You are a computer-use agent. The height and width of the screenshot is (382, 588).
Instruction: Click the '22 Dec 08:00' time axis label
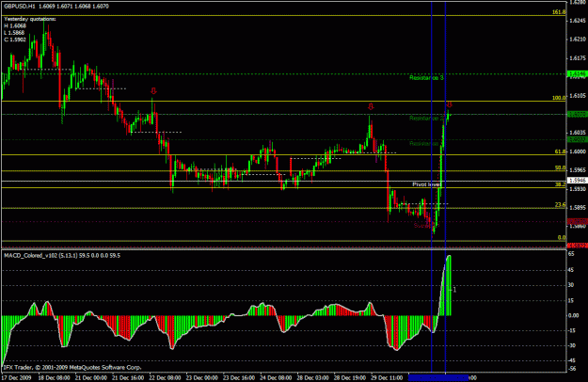pyautogui.click(x=165, y=378)
